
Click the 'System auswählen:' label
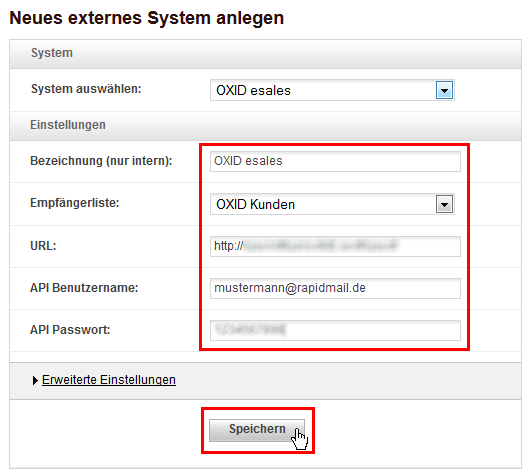[x=86, y=89]
